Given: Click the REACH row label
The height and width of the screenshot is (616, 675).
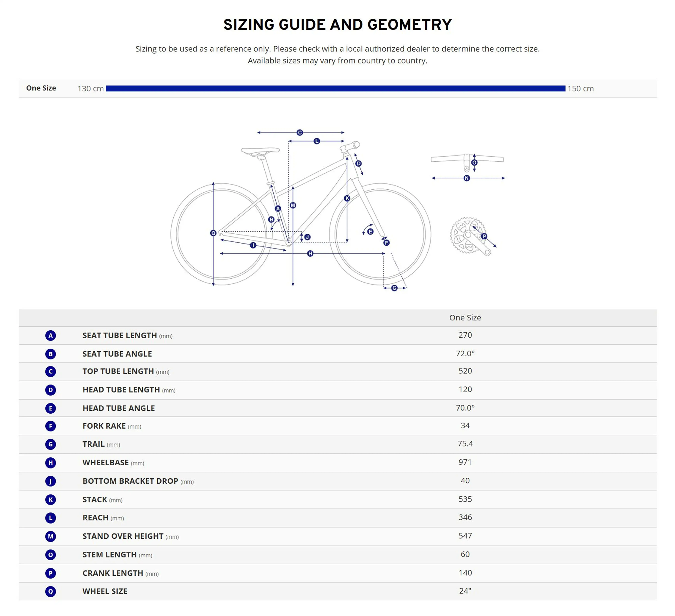Looking at the screenshot, I should (96, 518).
